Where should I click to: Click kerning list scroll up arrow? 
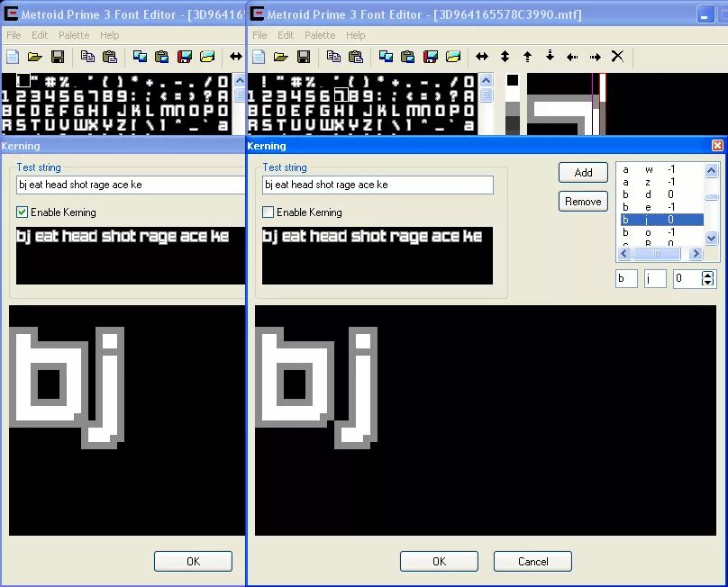click(x=711, y=170)
